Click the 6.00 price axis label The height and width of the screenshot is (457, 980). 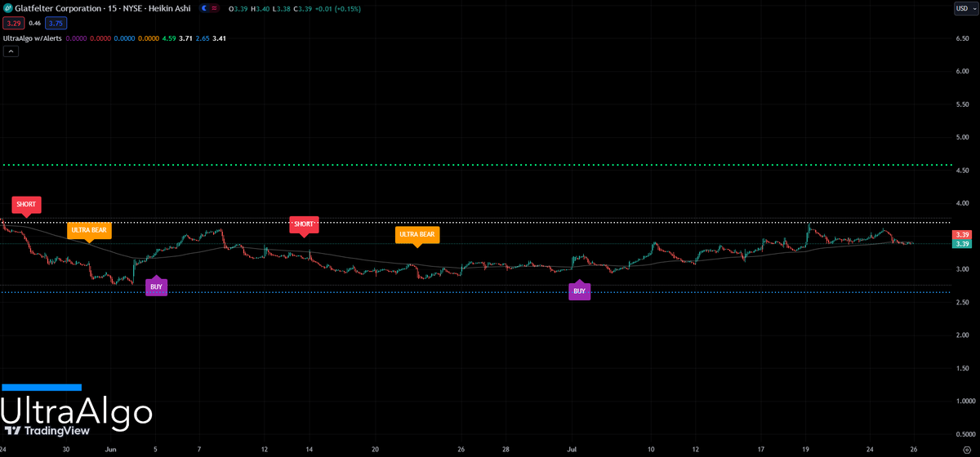961,71
